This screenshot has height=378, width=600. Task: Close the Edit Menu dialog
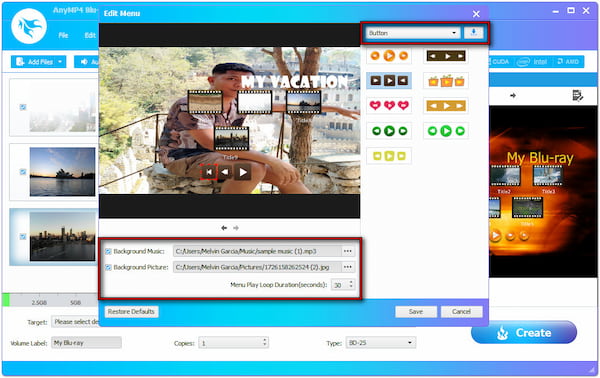476,14
